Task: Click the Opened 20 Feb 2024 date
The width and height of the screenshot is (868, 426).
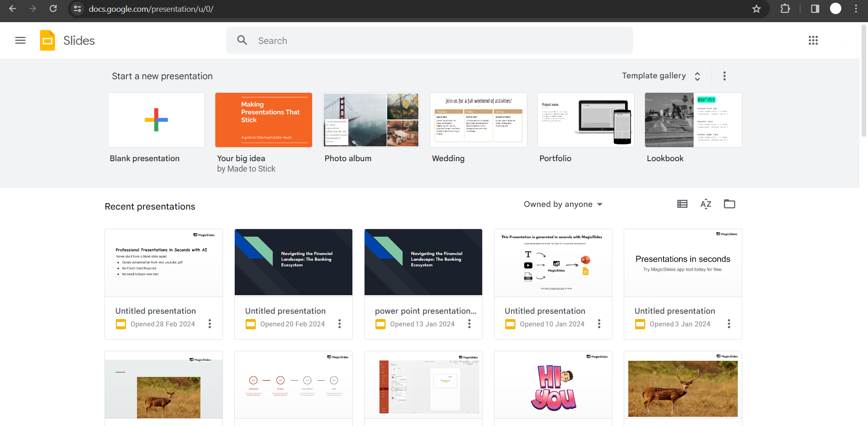Action: (x=293, y=324)
